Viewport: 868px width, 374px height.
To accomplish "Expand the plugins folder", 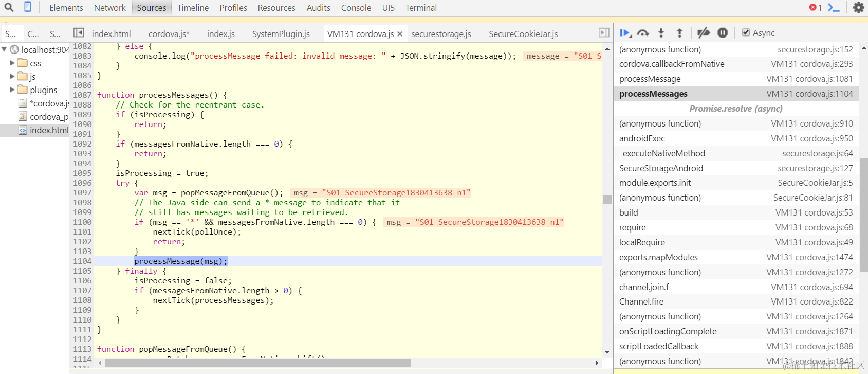I will point(12,90).
